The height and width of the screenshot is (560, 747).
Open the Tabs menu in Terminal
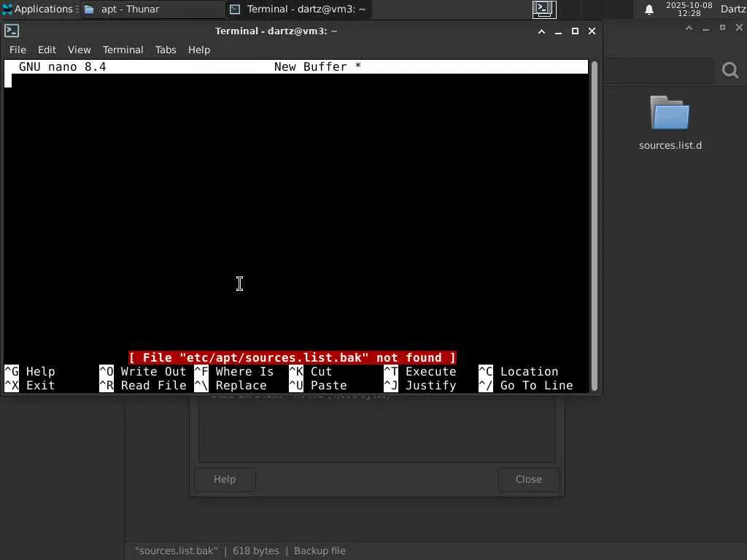point(166,50)
